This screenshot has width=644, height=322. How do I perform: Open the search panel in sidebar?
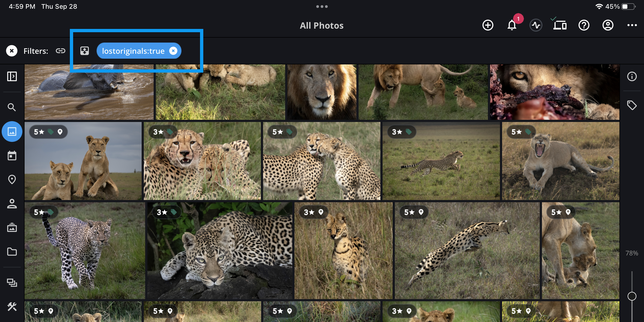pyautogui.click(x=11, y=107)
